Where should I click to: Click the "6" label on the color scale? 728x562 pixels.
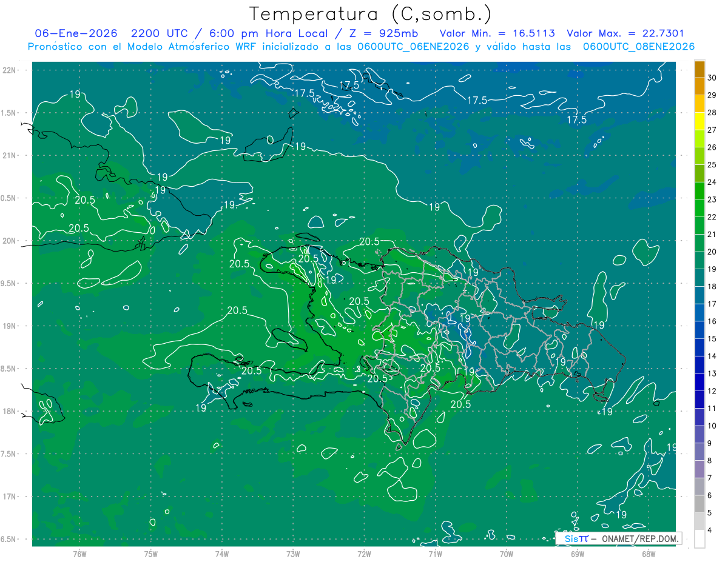710,496
